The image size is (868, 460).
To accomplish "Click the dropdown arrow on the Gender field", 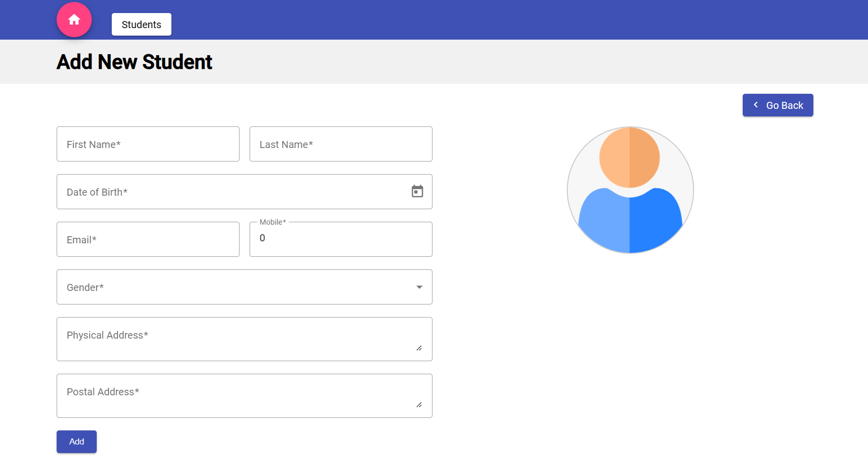I will (x=419, y=287).
